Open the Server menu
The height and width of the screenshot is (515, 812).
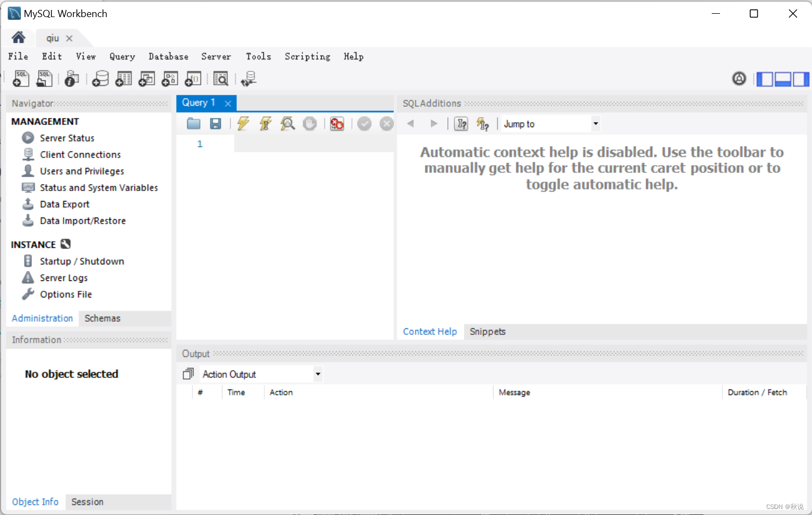coord(216,56)
